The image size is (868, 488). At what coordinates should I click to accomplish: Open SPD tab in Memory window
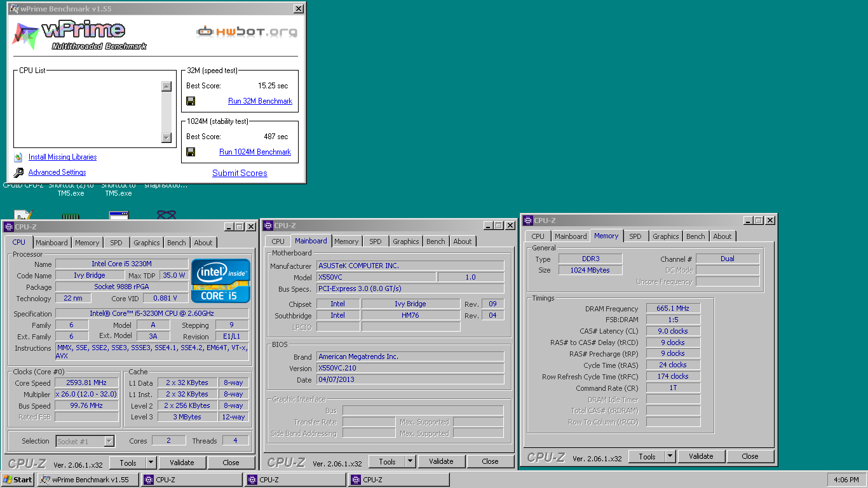coord(635,236)
